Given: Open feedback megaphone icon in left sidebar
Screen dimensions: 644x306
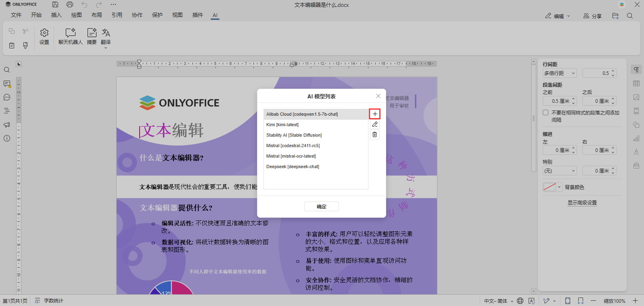Looking at the screenshot, I should tap(7, 125).
